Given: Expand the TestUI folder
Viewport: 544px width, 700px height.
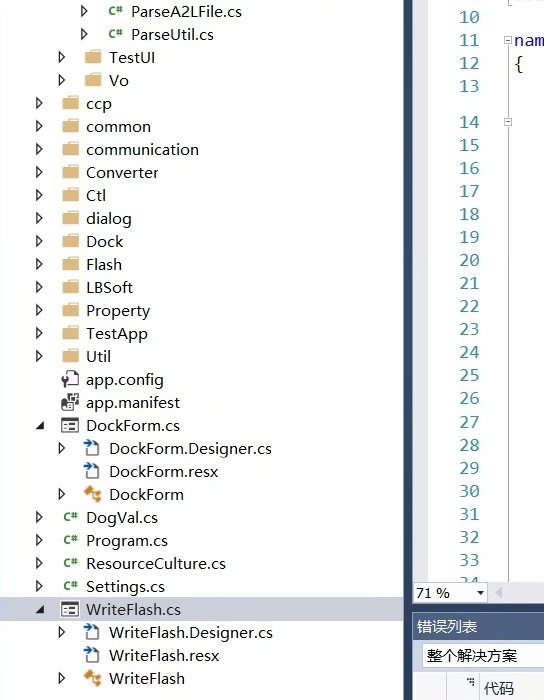Looking at the screenshot, I should (62, 57).
